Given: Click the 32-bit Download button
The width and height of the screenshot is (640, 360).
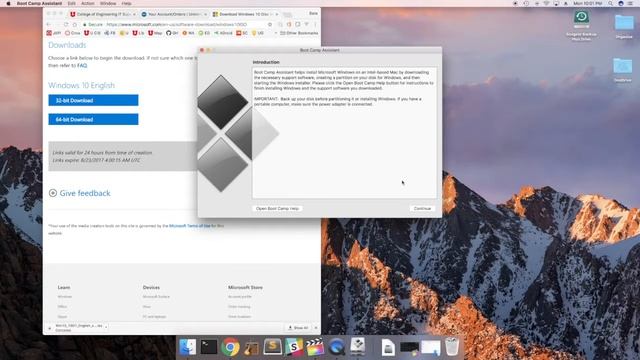Looking at the screenshot, I should 93,100.
